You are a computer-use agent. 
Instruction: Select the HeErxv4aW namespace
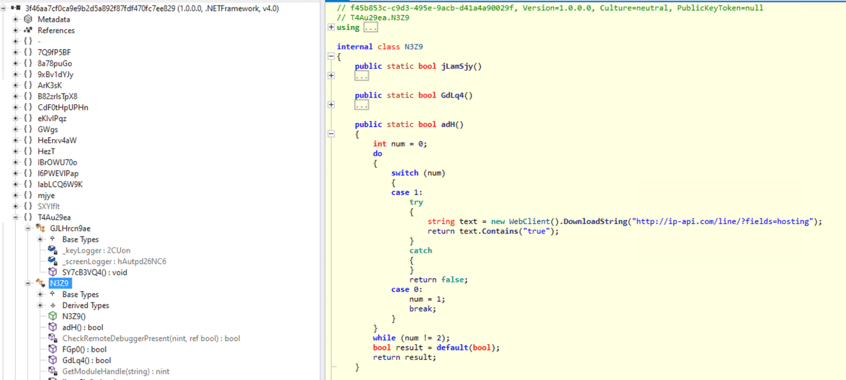click(x=57, y=140)
